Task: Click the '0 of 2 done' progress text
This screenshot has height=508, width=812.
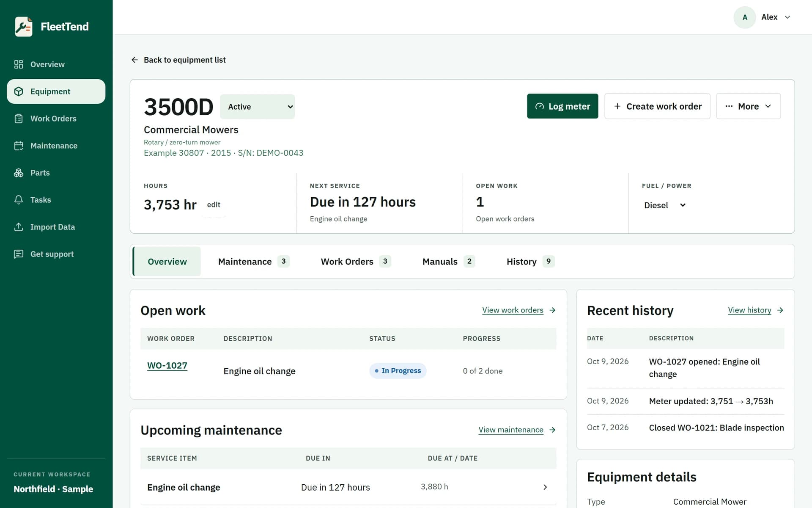Action: [x=483, y=371]
